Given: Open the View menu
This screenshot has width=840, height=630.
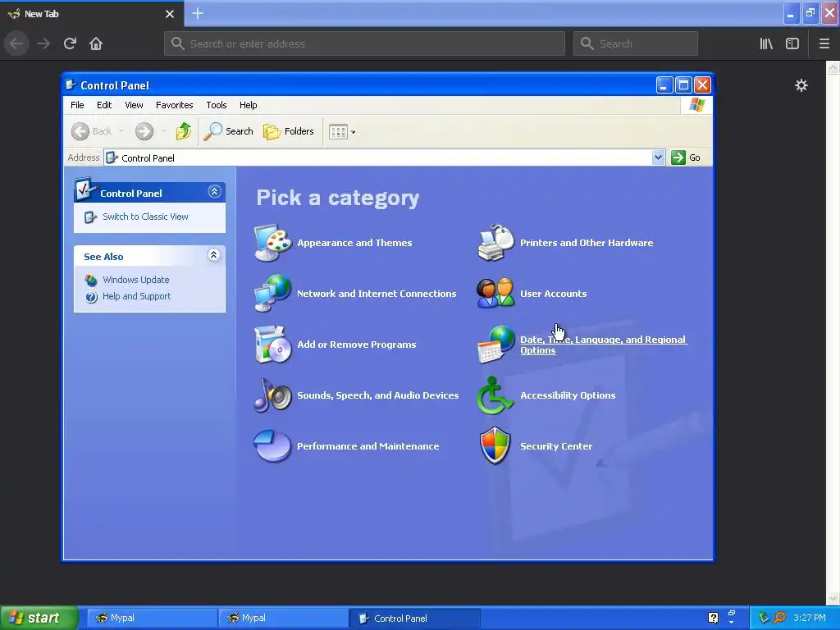Looking at the screenshot, I should (x=134, y=105).
